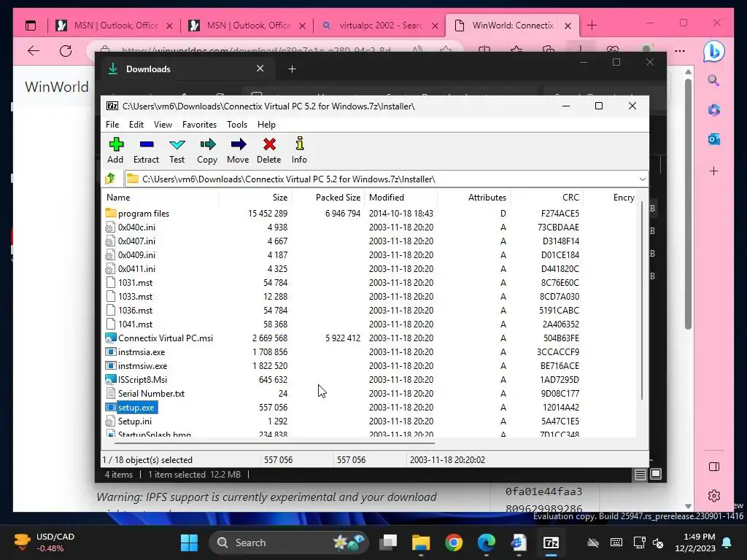Select the Downloads tab in File Explorer
The image size is (747, 560).
point(186,69)
